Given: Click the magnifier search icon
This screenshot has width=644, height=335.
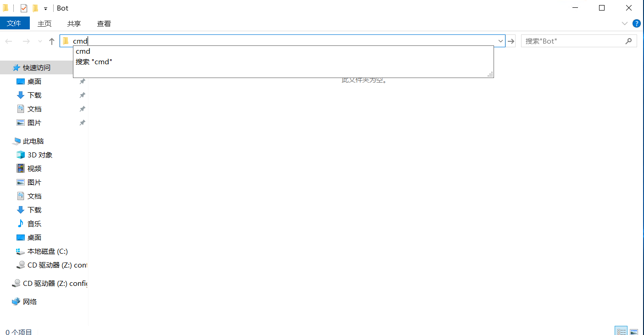Looking at the screenshot, I should (628, 41).
